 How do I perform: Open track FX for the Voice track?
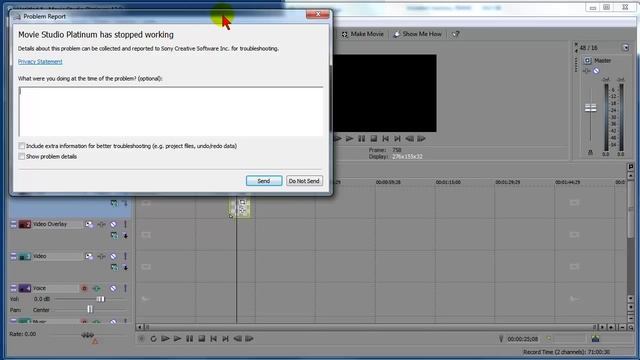click(97, 289)
